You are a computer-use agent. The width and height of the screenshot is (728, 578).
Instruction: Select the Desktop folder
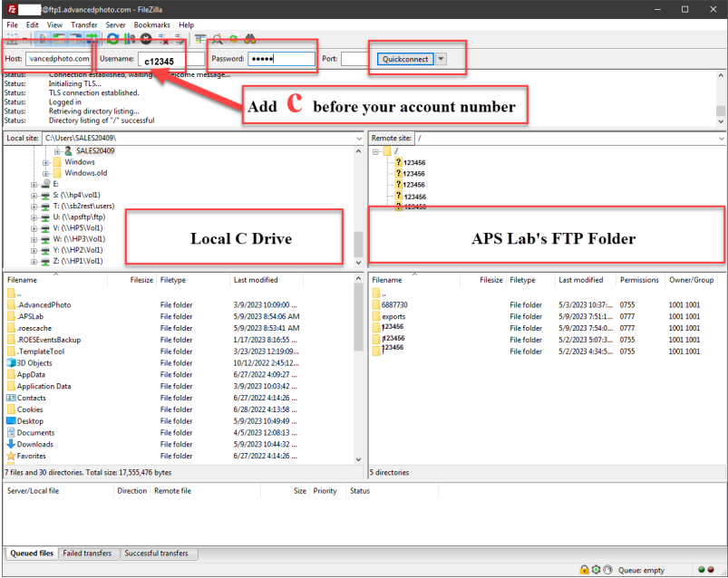point(30,420)
